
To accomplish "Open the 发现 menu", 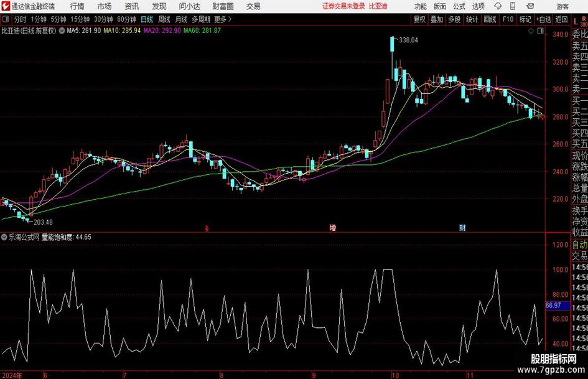I will coord(159,6).
